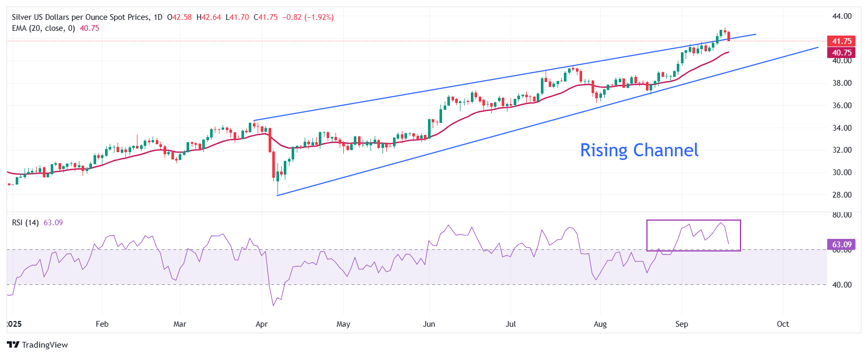Click the Apr label on the time axis
Viewport: 868px width, 356px height.
(x=261, y=324)
